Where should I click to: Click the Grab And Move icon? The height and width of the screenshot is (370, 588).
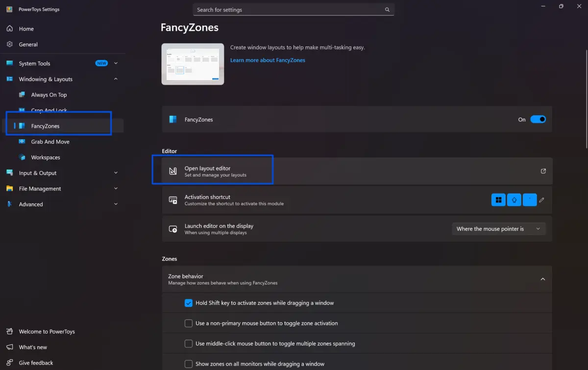[x=22, y=142]
